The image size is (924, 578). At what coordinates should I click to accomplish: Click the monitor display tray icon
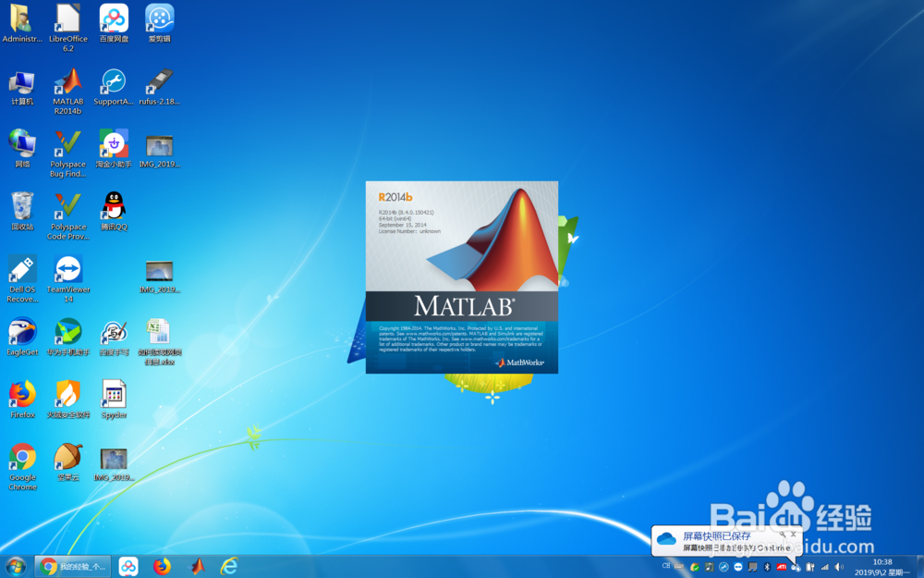point(752,567)
